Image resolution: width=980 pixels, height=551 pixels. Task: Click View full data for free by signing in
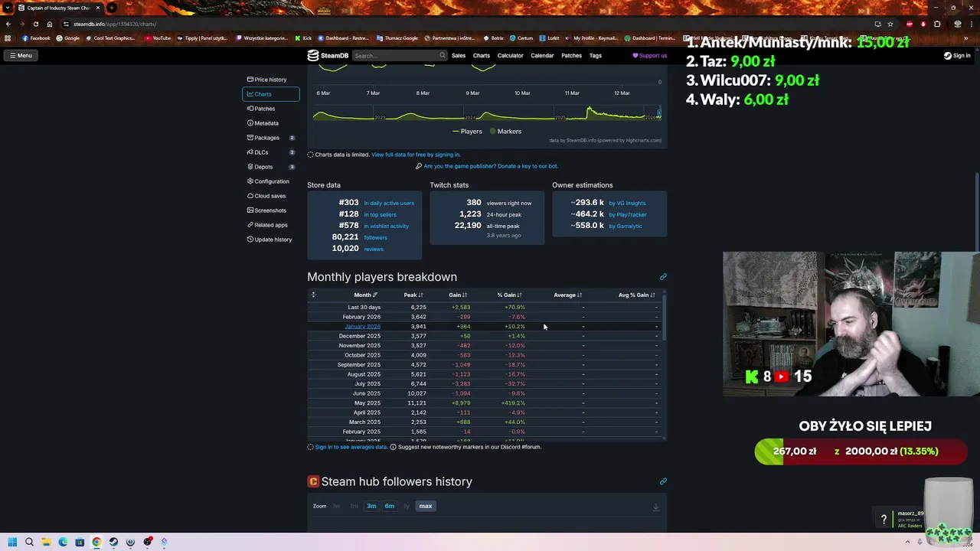click(416, 155)
